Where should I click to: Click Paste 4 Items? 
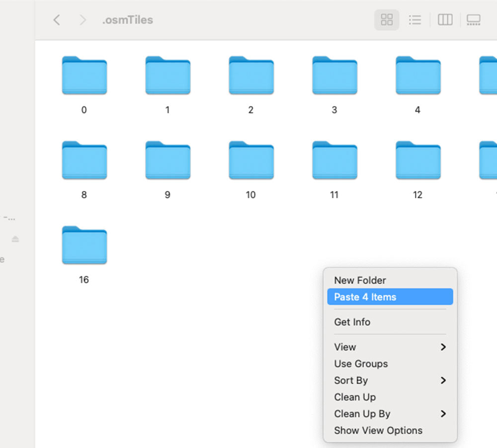(365, 297)
